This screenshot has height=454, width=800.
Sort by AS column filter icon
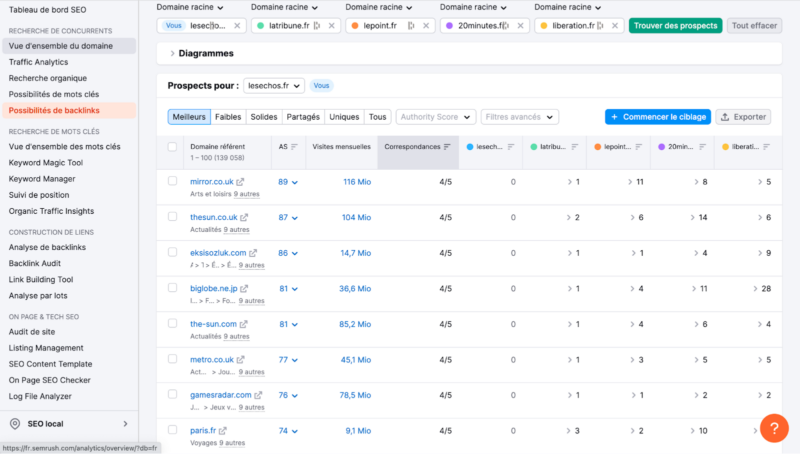pyautogui.click(x=294, y=147)
